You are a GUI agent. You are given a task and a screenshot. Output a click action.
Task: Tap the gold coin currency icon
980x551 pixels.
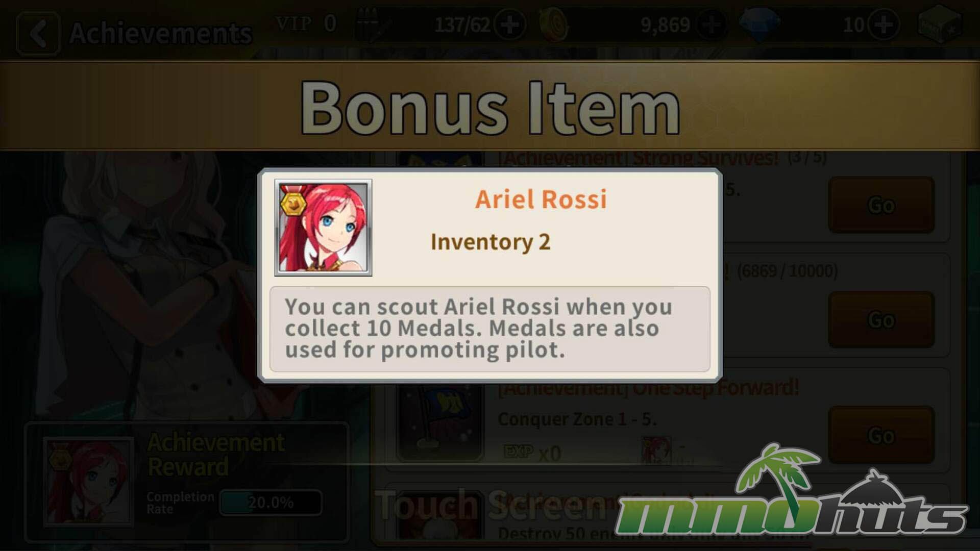click(553, 24)
